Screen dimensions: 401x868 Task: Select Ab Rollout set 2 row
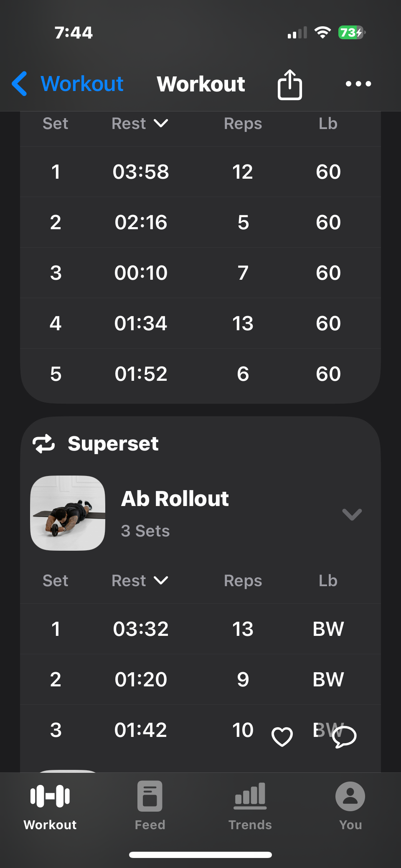point(200,679)
